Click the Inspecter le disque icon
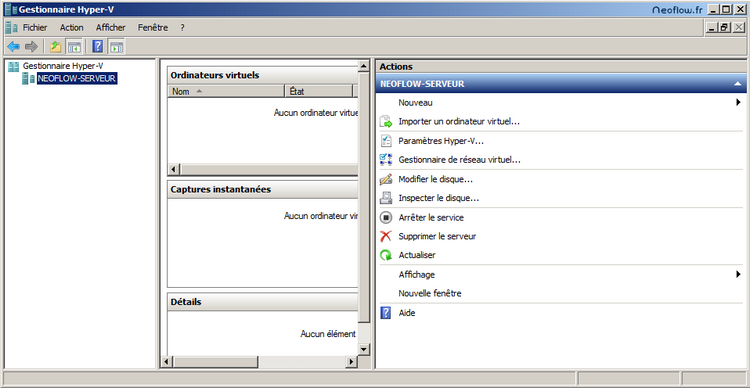The width and height of the screenshot is (750, 388). click(x=386, y=198)
